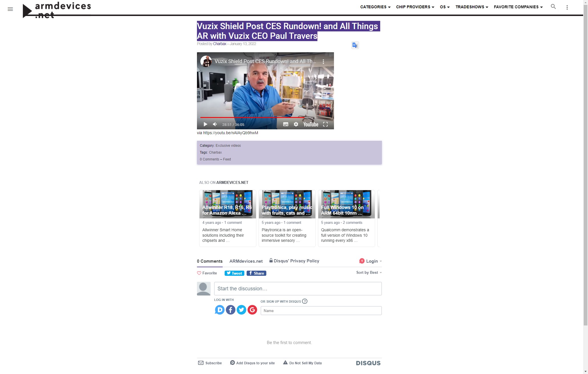Expand the Disqus Login dropdown
Image resolution: width=588 pixels, height=374 pixels.
pyautogui.click(x=370, y=261)
